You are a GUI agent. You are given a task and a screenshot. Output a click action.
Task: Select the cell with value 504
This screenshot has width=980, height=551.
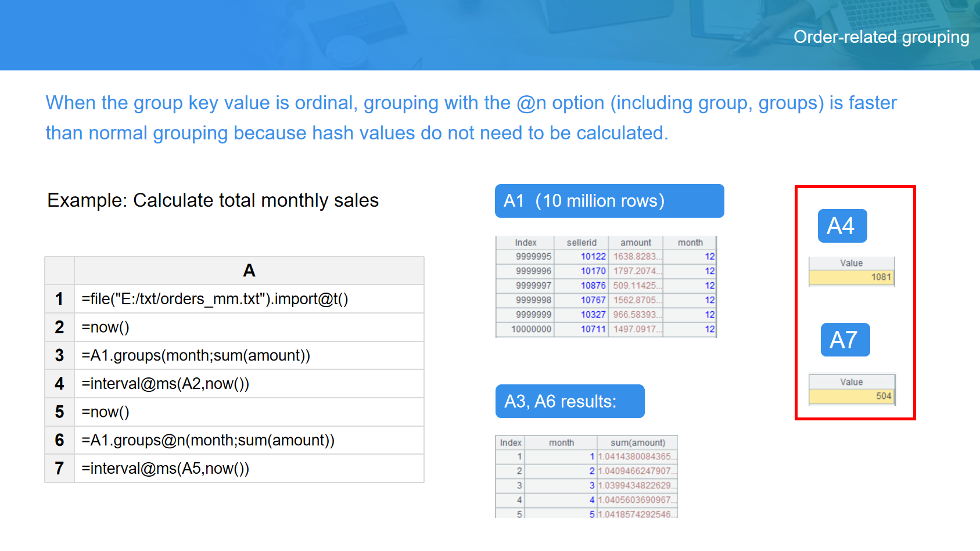pos(852,396)
